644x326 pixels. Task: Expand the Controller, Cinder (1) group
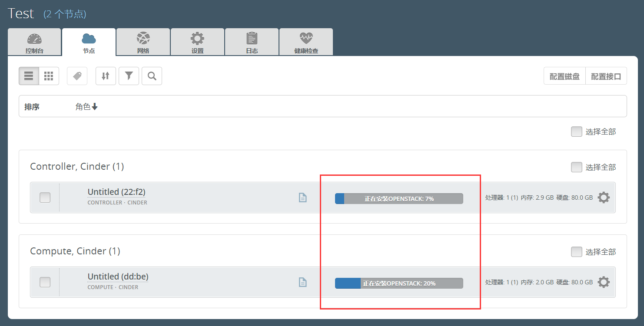76,166
